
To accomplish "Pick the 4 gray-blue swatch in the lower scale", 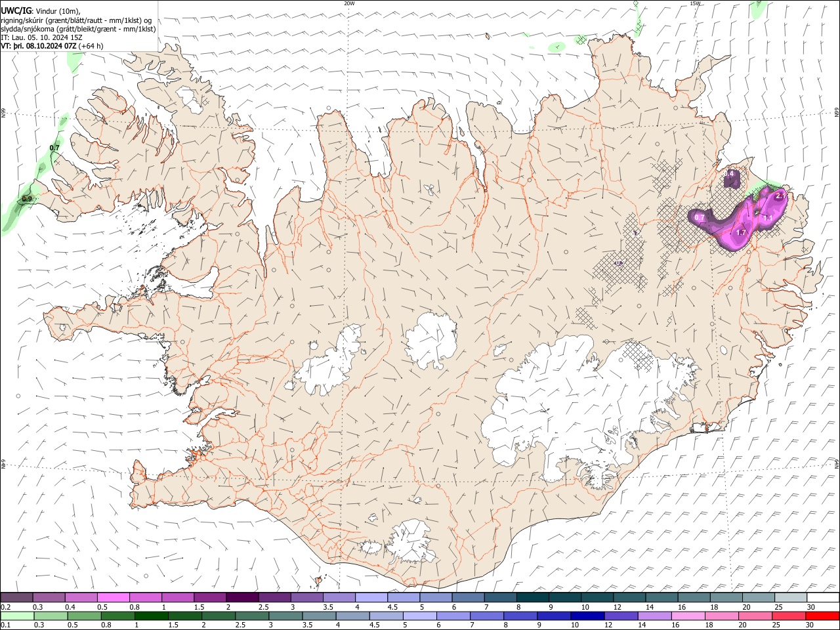I will 352,616.
